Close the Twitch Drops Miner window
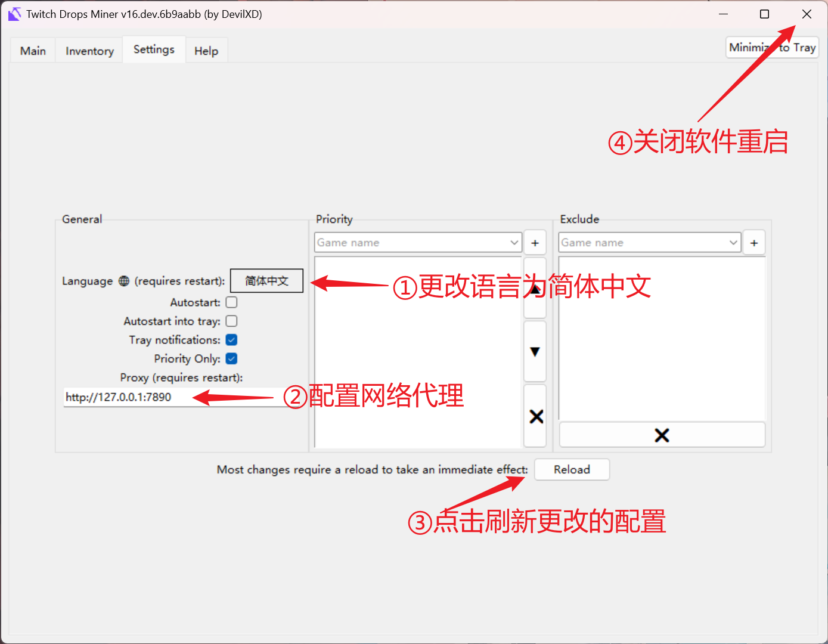Image resolution: width=828 pixels, height=644 pixels. (806, 14)
